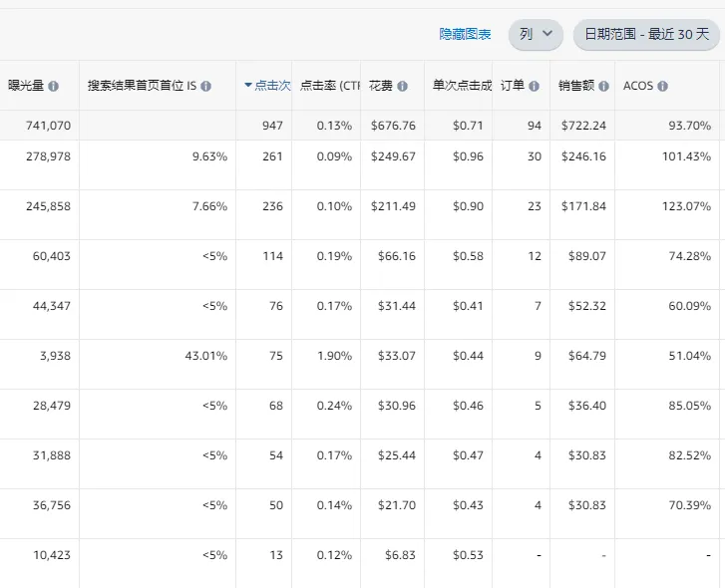The image size is (725, 588).
Task: Select impressions cell 36,756
Action: pos(52,506)
